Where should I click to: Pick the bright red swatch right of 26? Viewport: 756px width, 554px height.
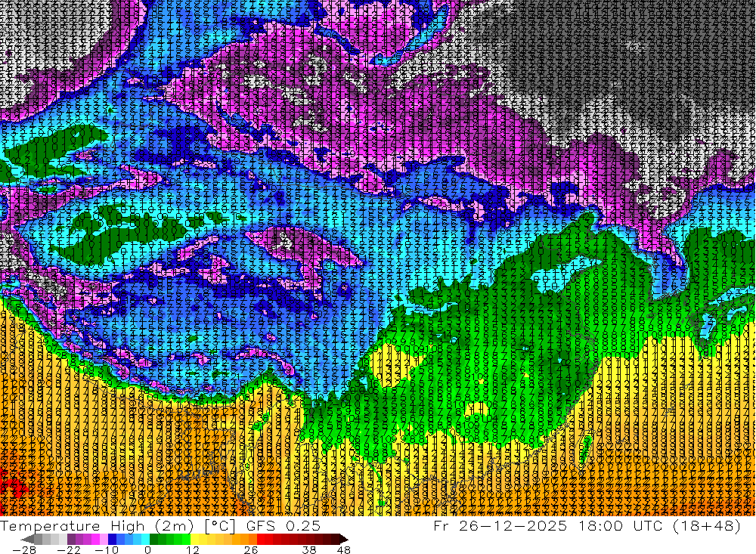coord(261,539)
